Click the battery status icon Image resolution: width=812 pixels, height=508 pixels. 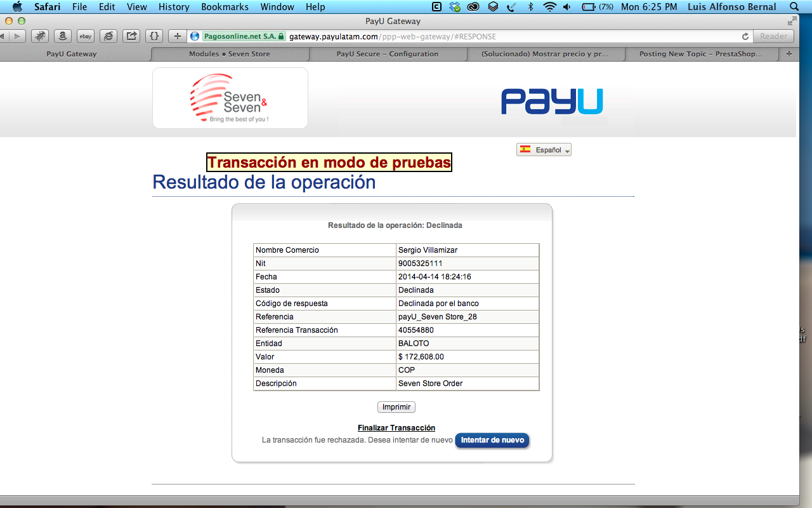click(x=587, y=7)
